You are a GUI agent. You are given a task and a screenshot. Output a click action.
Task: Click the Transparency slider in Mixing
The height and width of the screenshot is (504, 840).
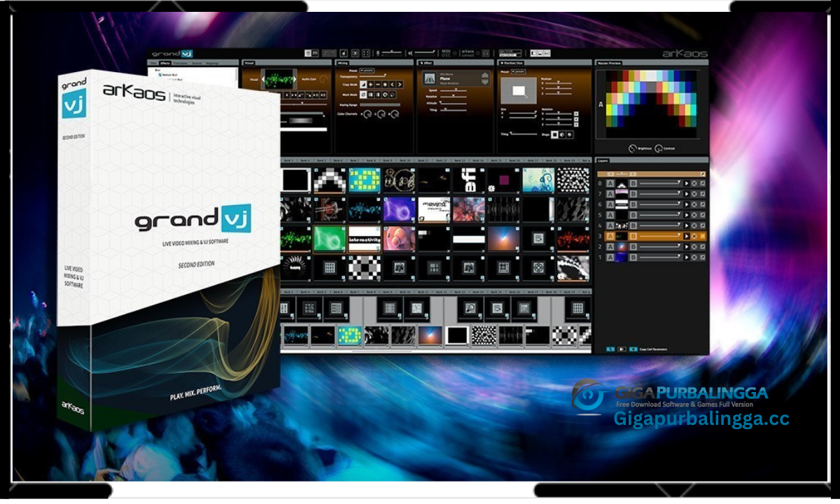(373, 76)
